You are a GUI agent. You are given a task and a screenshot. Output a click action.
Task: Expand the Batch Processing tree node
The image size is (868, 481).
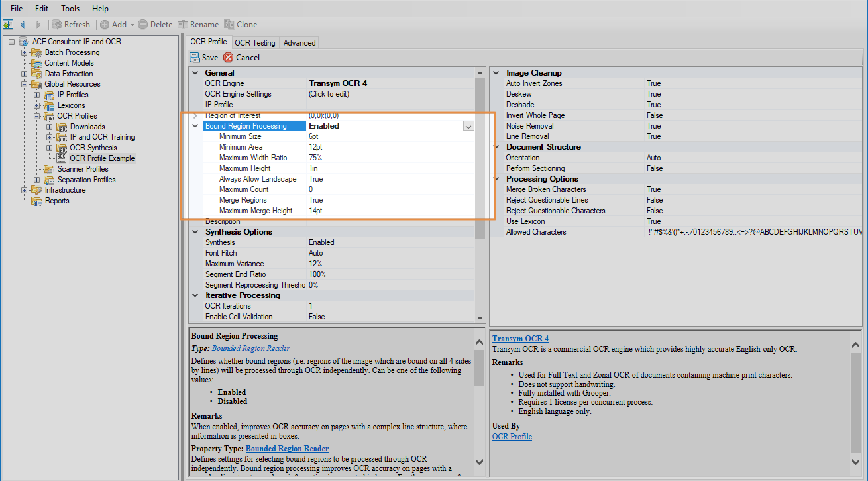[25, 52]
